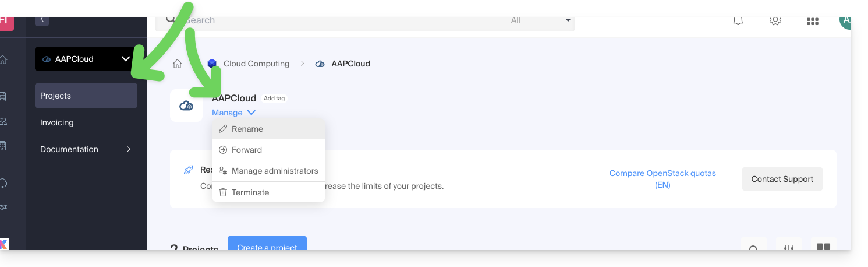This screenshot has width=868, height=267.
Task: Select Rename from the Manage menu
Action: (x=247, y=129)
